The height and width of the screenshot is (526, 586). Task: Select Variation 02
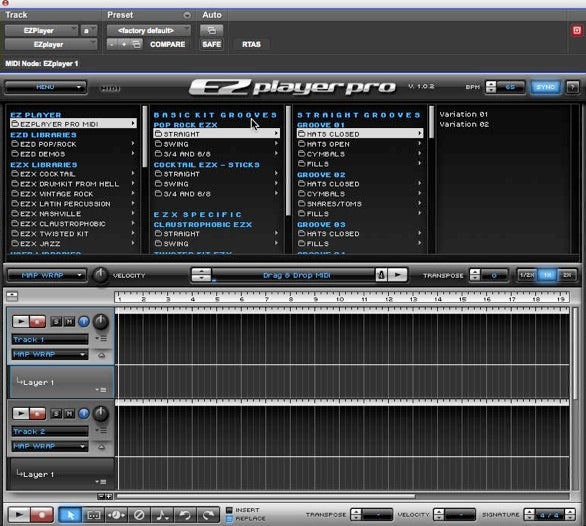pos(464,124)
